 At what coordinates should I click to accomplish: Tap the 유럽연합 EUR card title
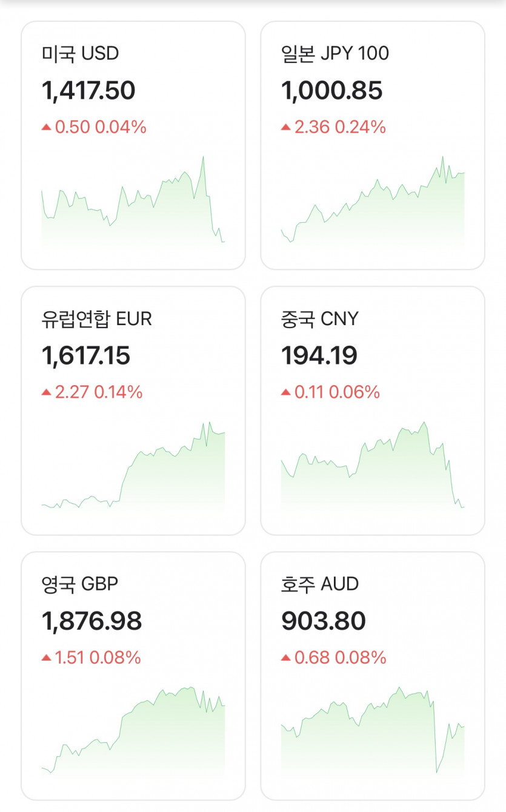point(96,319)
